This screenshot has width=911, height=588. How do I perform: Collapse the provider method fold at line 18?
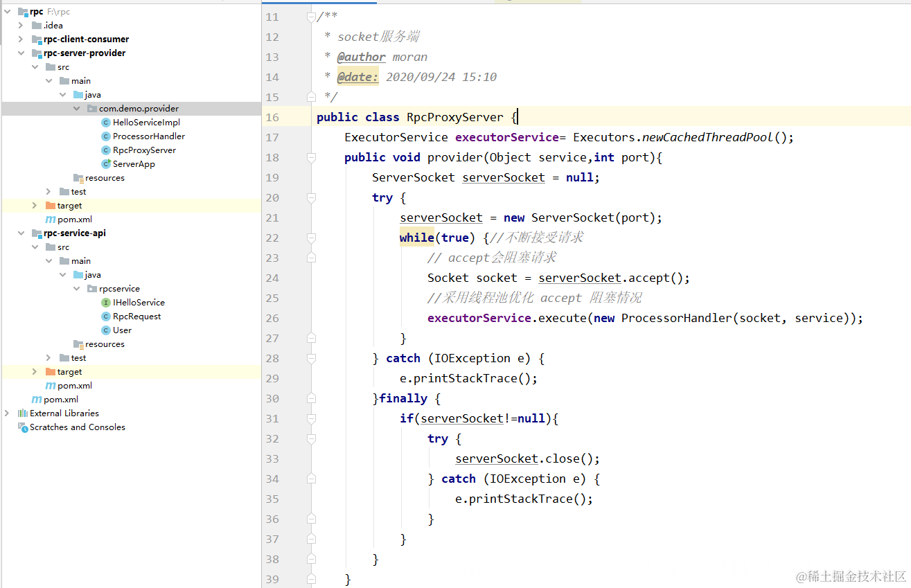coord(311,157)
